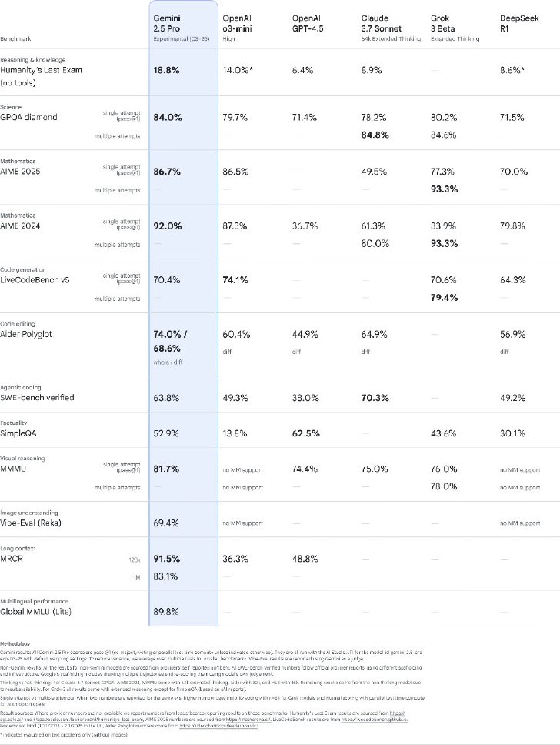Click the SWE-bench verified row label
The height and width of the screenshot is (745, 560).
pyautogui.click(x=37, y=397)
